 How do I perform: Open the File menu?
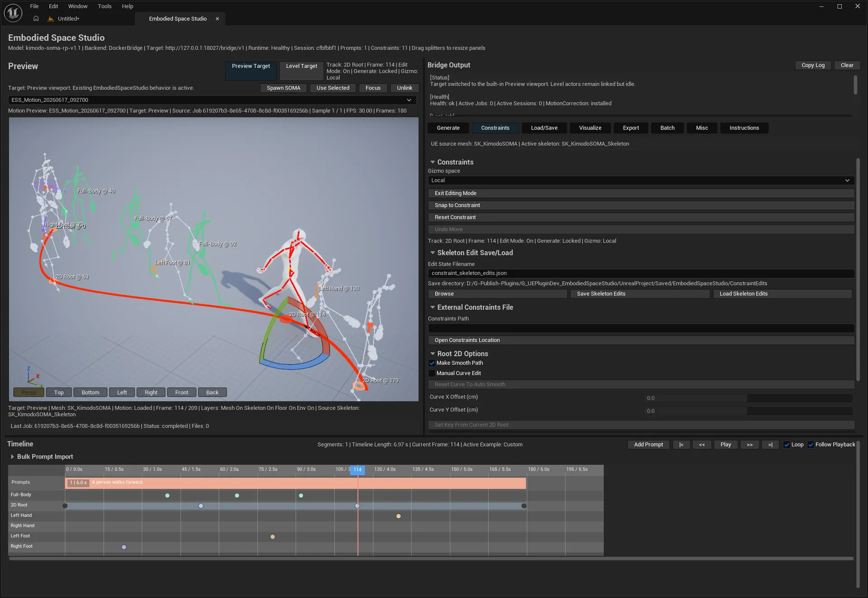click(x=34, y=6)
